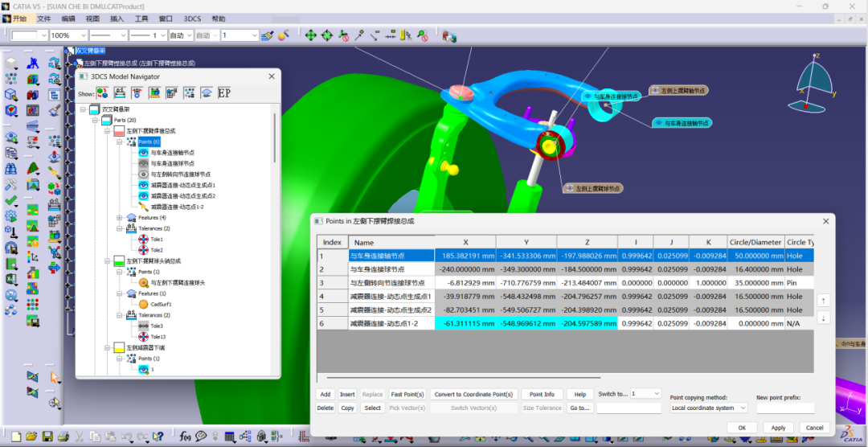This screenshot has width=868, height=447.
Task: Open the 插入 menu
Action: pos(117,18)
